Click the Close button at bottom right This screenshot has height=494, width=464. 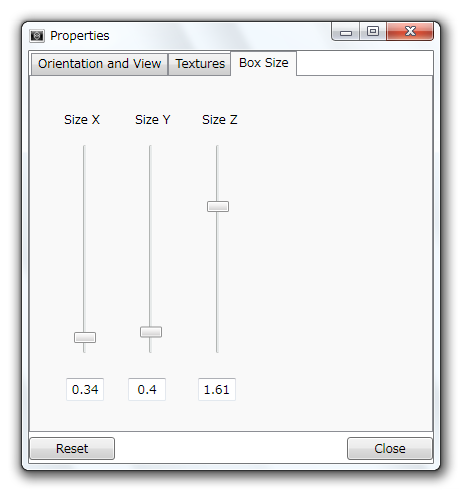coord(390,449)
